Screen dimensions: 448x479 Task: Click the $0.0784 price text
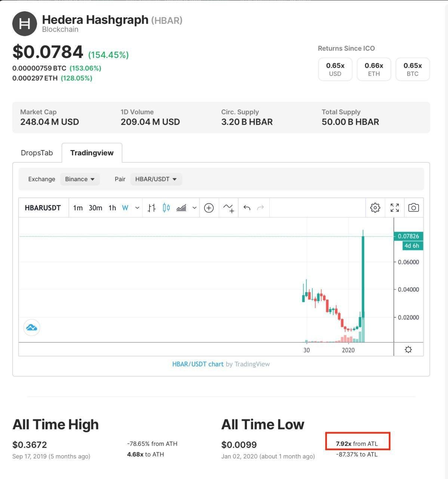pos(48,52)
